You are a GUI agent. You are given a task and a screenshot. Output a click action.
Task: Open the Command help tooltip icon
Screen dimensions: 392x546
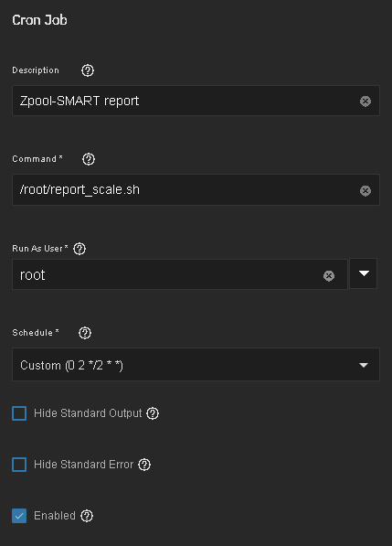(89, 159)
